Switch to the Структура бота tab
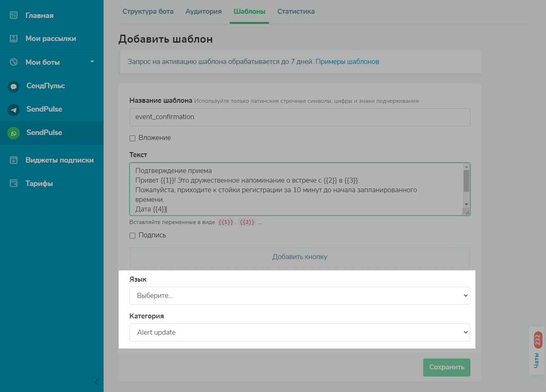Screen dimensions: 546x392 [148, 12]
